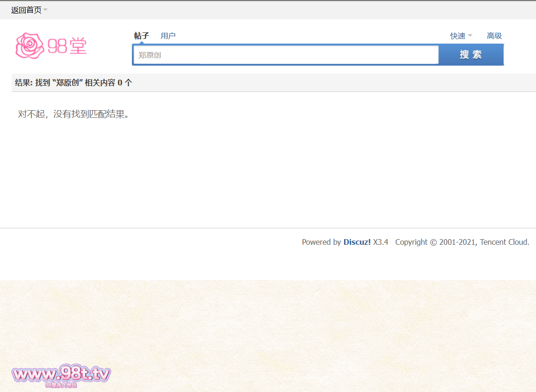This screenshot has width=536, height=392.
Task: Click the pointer triangle under 帖子 tab
Action: point(141,43)
